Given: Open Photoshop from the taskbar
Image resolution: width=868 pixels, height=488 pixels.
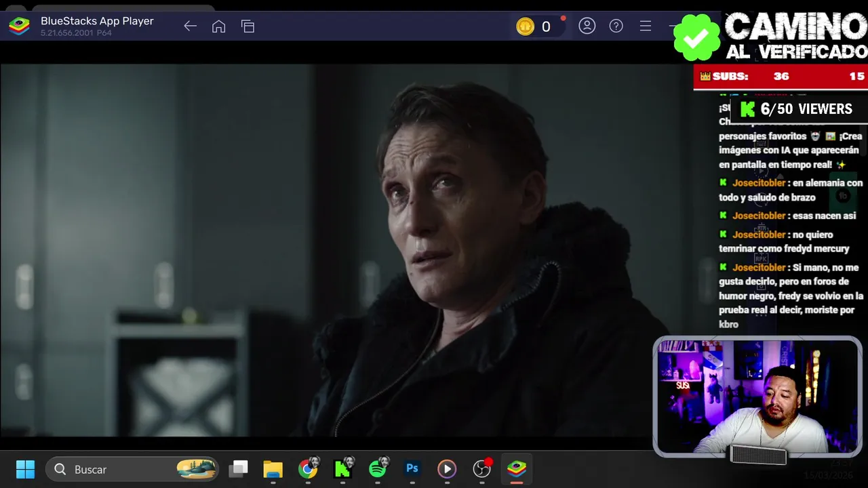Looking at the screenshot, I should coord(412,468).
